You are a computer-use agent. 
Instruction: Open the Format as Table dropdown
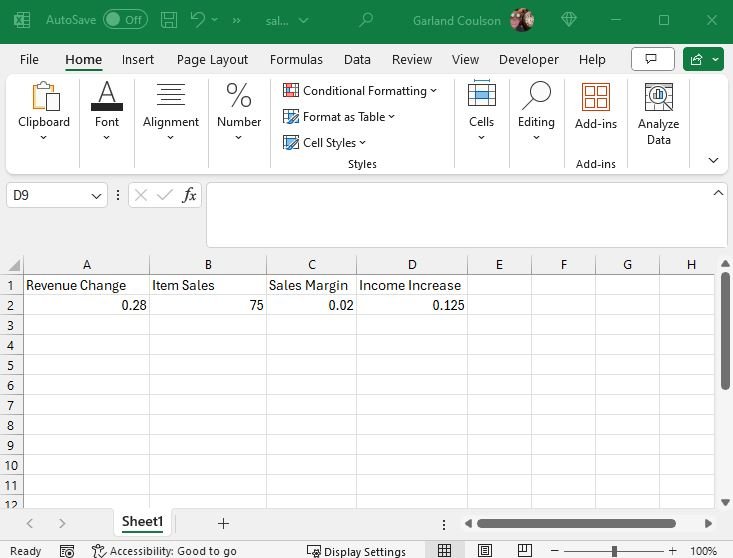(339, 117)
